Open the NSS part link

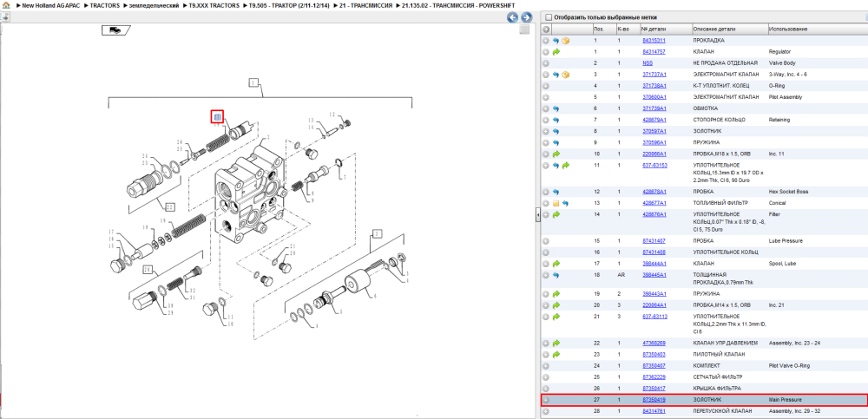click(x=648, y=63)
